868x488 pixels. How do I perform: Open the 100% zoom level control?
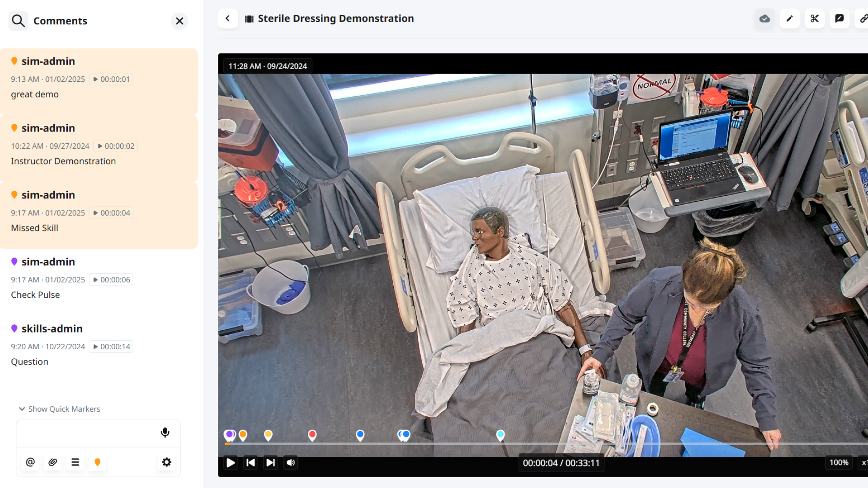(839, 463)
